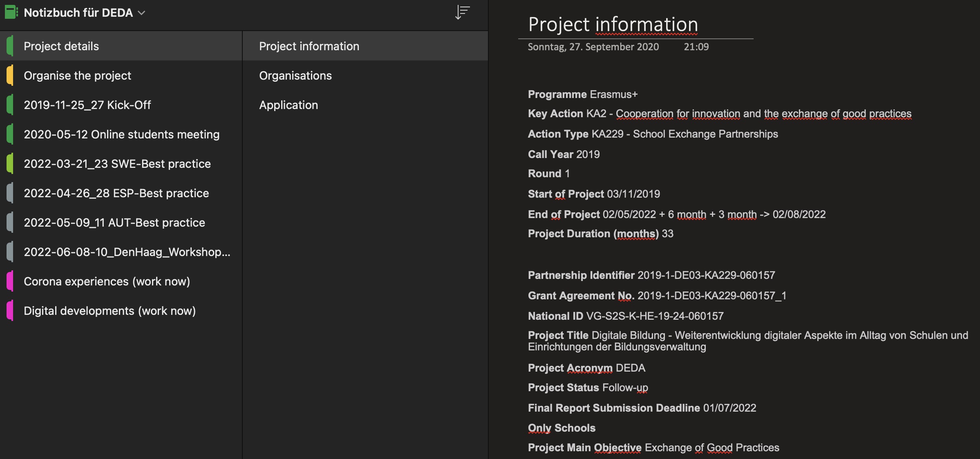Select 2022-04-26_28 ESP-Best practice section
This screenshot has height=459, width=980.
tap(116, 193)
